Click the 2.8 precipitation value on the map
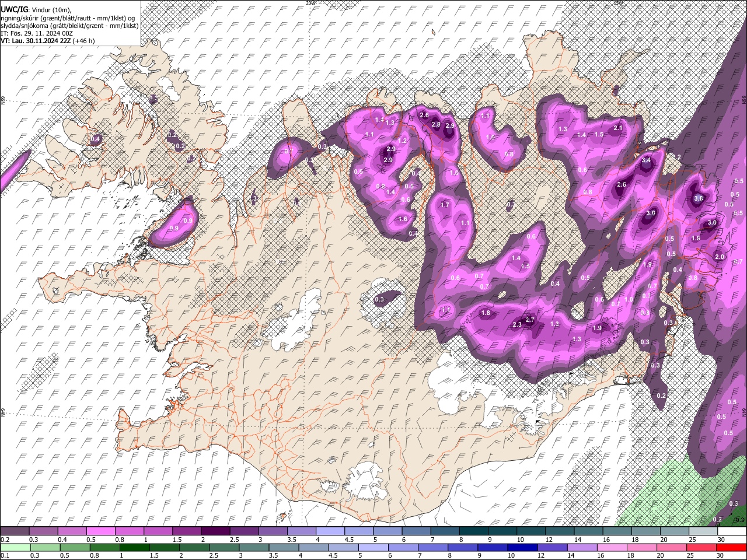Image resolution: width=747 pixels, height=560 pixels. pyautogui.click(x=436, y=125)
